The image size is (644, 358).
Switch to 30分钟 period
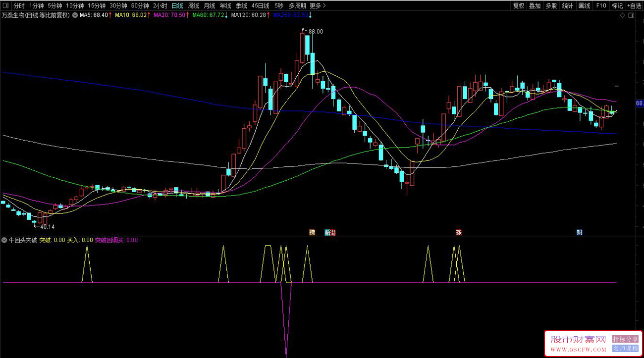118,6
